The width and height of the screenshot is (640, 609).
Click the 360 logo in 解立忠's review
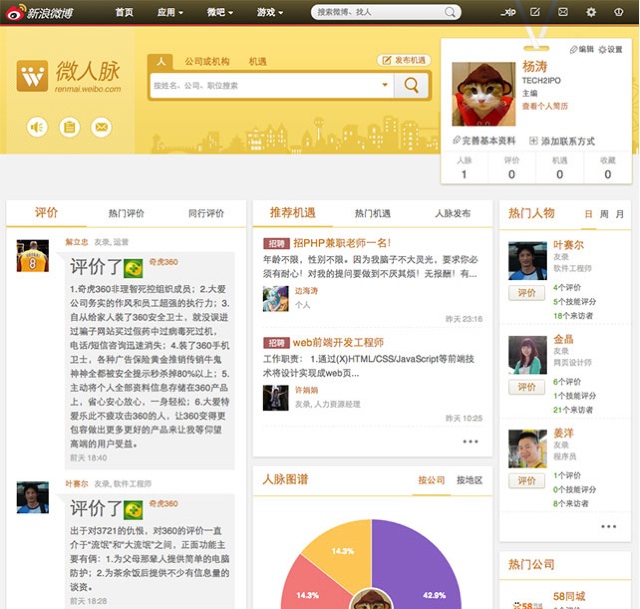point(133,268)
